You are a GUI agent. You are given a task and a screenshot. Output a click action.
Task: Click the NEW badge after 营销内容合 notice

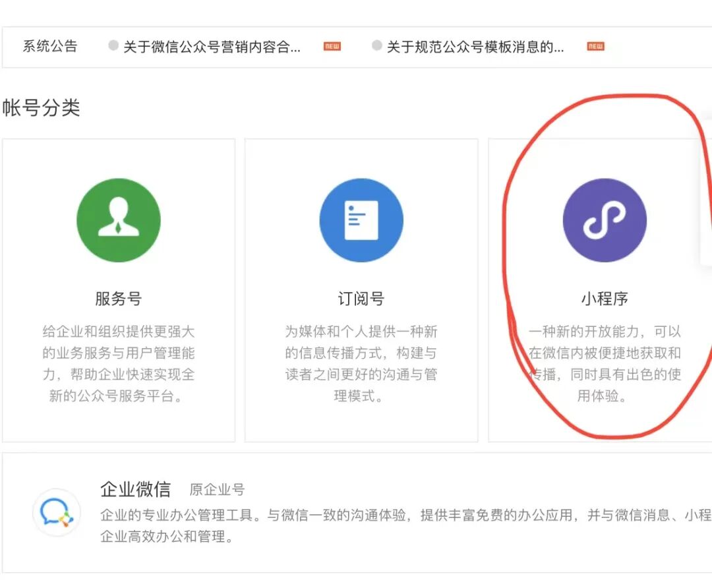332,46
